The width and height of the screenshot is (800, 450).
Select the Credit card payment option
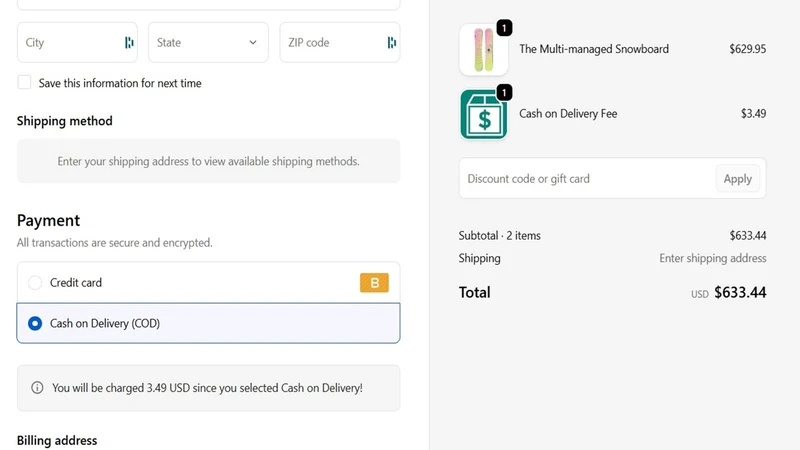pyautogui.click(x=35, y=283)
